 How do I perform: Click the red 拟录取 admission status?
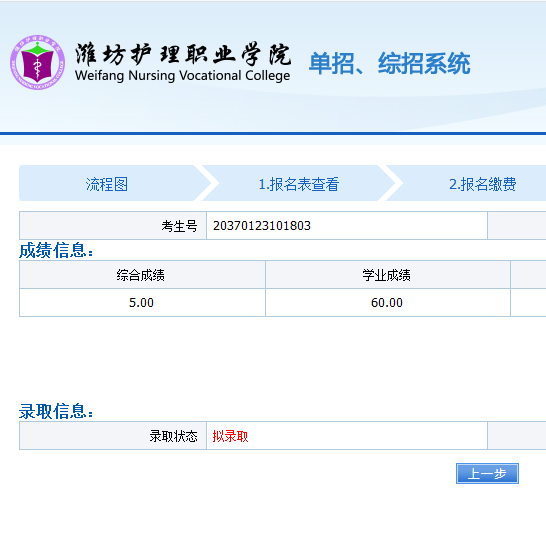pyautogui.click(x=230, y=436)
